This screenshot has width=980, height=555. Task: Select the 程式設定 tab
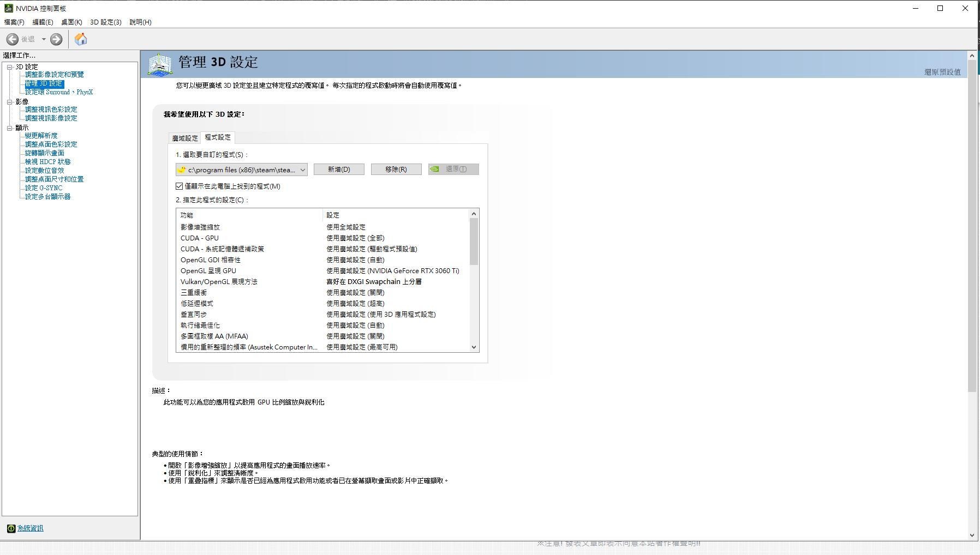218,137
